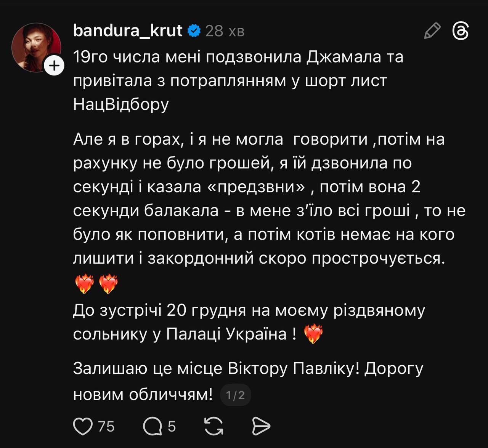Click the first flaming heart in the pair
Viewport: 488px width, 448px height.
84,284
